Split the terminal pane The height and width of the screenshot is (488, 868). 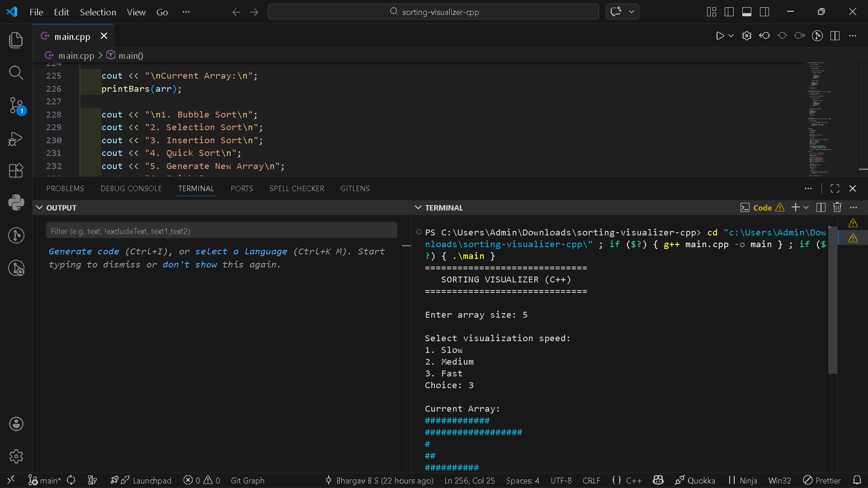[x=821, y=207]
